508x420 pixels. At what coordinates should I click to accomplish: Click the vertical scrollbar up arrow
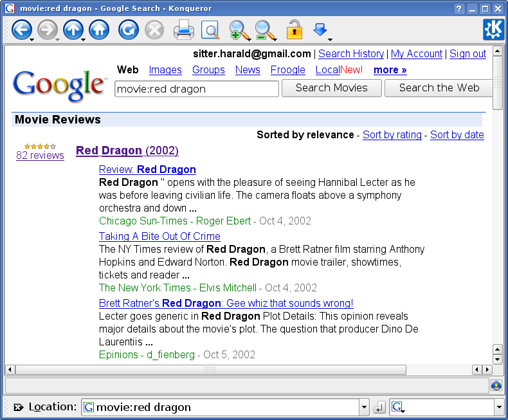click(497, 51)
